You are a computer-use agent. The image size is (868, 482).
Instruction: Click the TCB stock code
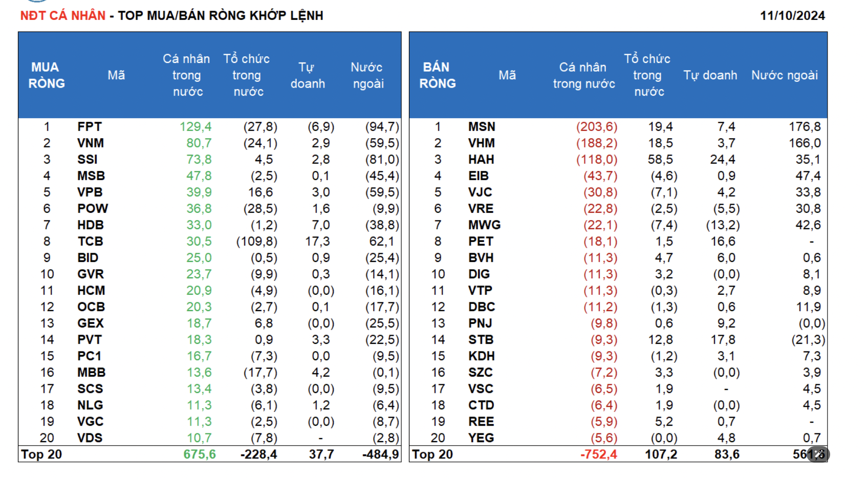[x=90, y=241]
